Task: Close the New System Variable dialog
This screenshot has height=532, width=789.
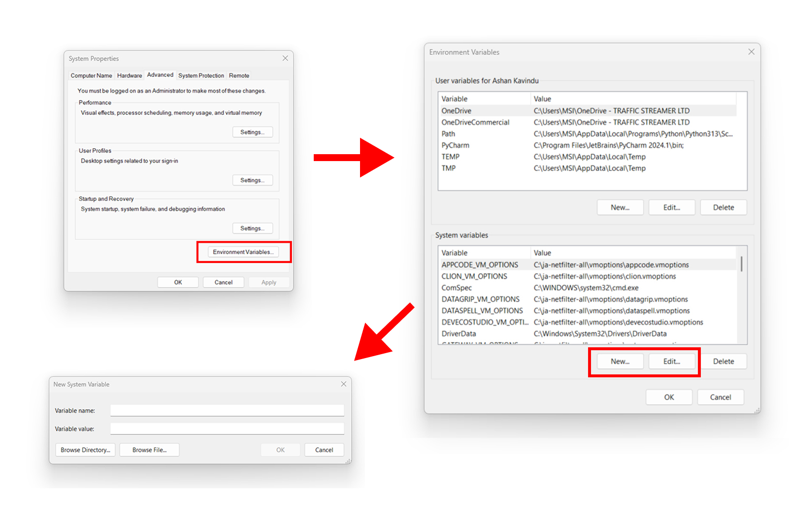Action: pos(344,384)
